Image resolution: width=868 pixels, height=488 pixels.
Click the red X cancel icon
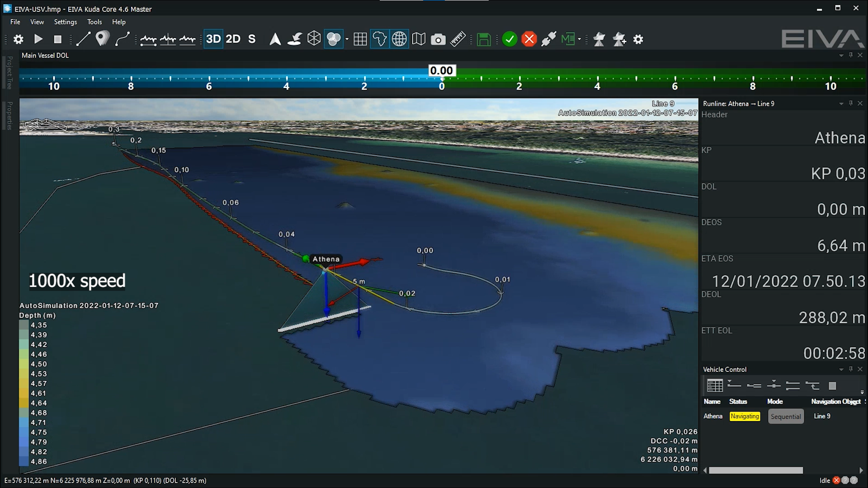coord(529,39)
